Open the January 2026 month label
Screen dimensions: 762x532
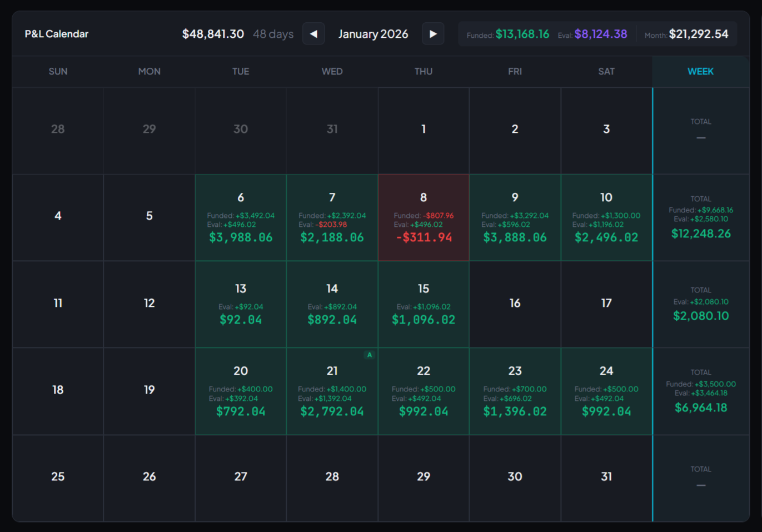(x=373, y=34)
